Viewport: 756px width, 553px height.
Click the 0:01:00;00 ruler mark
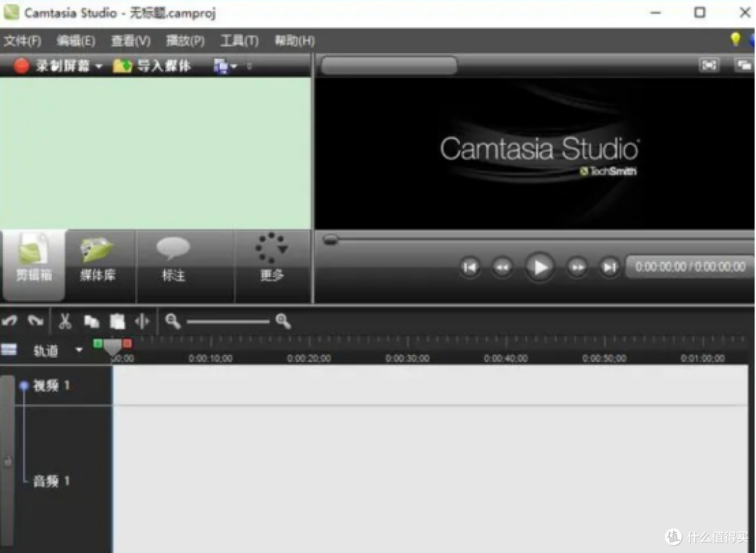click(x=703, y=358)
